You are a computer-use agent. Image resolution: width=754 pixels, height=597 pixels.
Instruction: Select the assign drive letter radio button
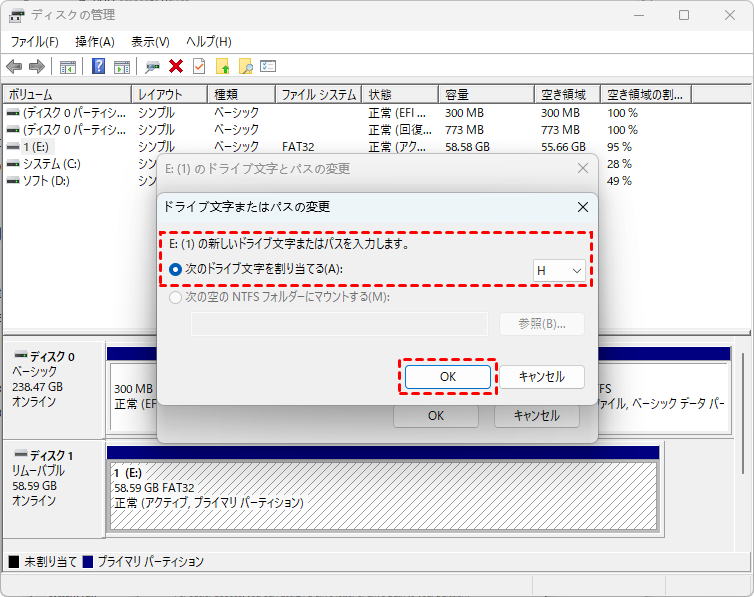pyautogui.click(x=176, y=269)
